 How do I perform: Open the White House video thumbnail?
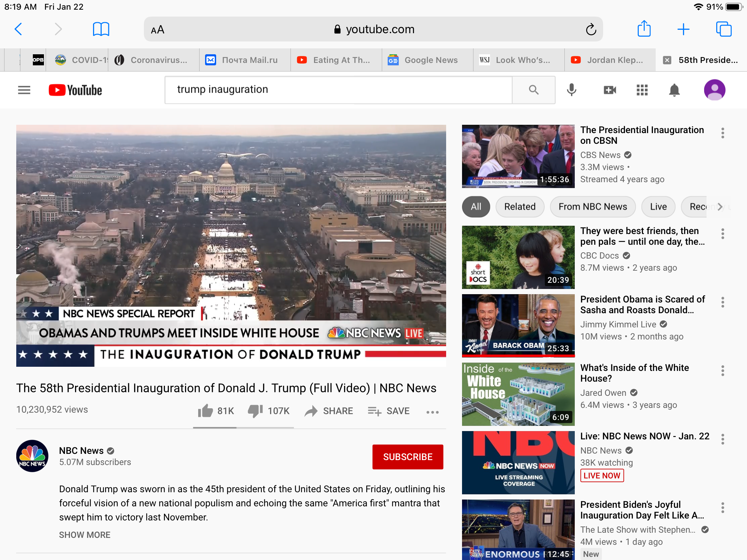click(518, 394)
